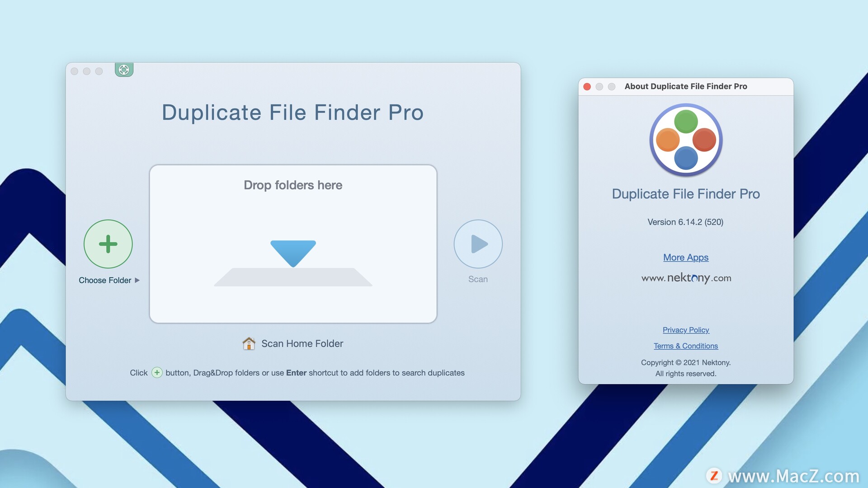Click the www.nektony.com website text
This screenshot has width=868, height=488.
pyautogui.click(x=685, y=277)
